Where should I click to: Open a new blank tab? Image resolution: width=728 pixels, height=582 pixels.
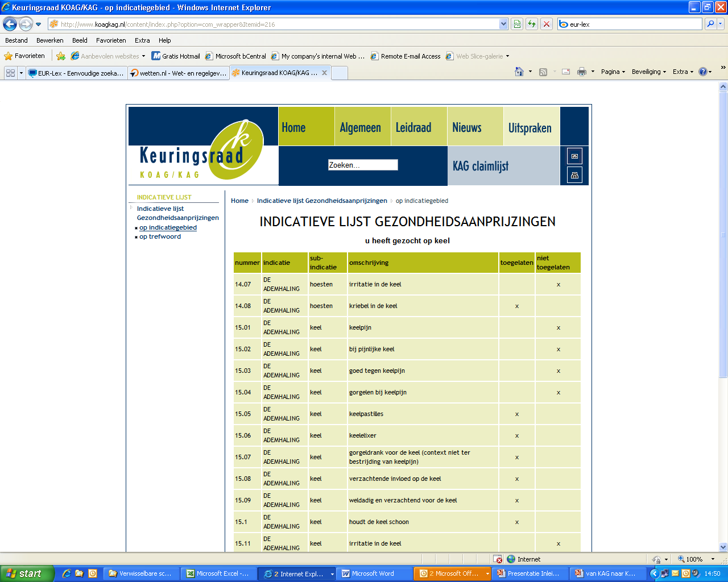pyautogui.click(x=339, y=73)
